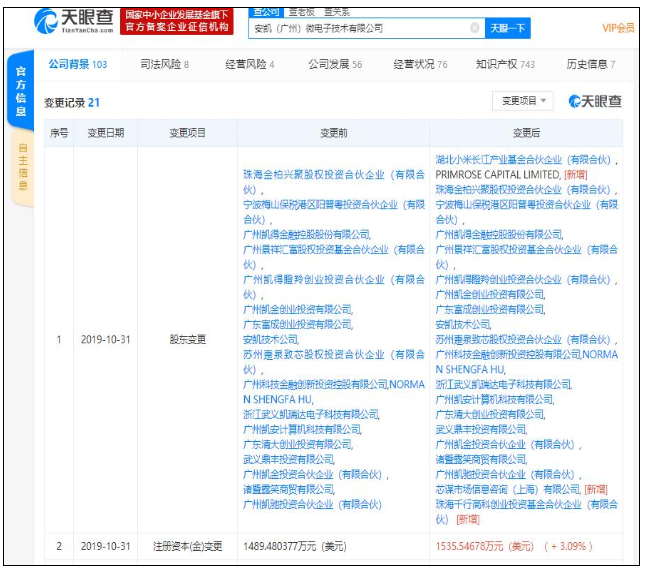Open VIP会员 link
646x571 pixels.
point(617,28)
